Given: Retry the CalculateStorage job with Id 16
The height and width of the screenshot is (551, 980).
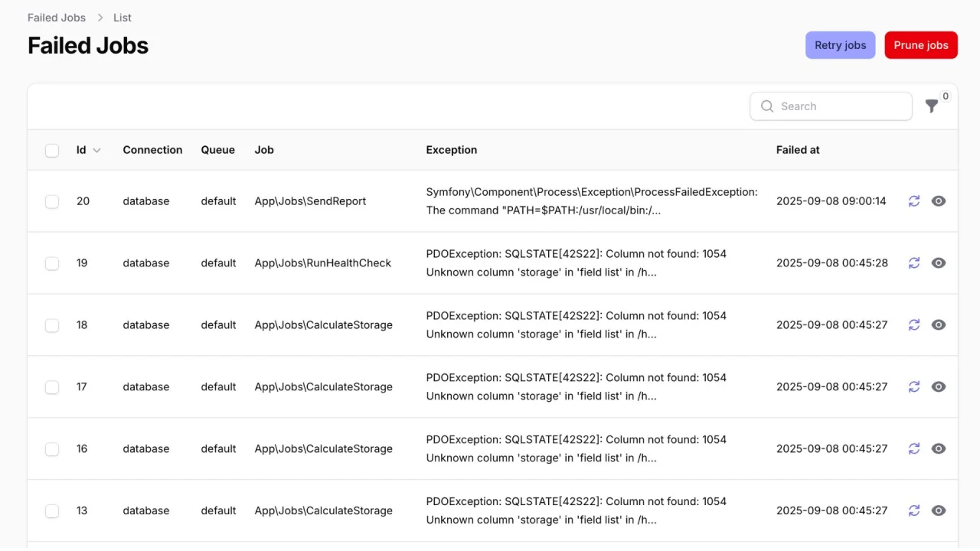Looking at the screenshot, I should click(914, 448).
